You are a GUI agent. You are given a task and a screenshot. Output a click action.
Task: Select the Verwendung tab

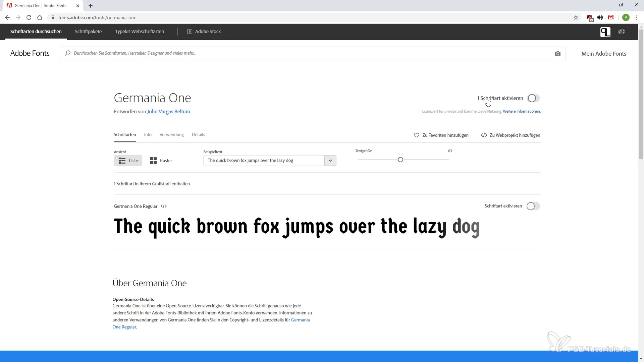coord(172,134)
